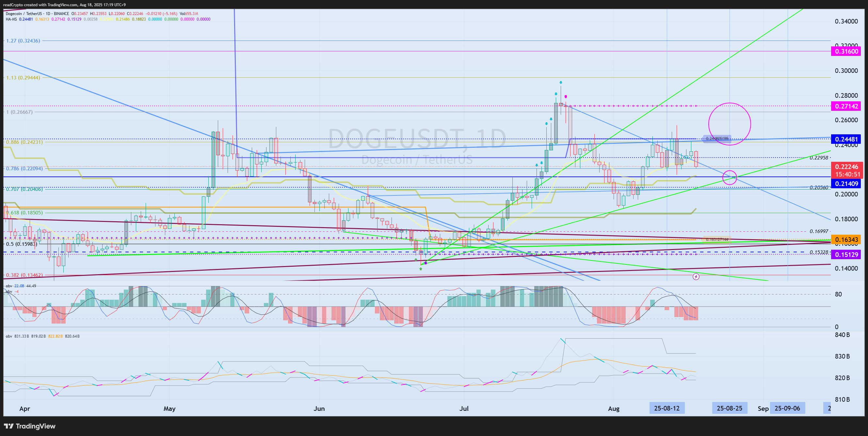Click the magenta 0.27142 price label

pos(846,106)
